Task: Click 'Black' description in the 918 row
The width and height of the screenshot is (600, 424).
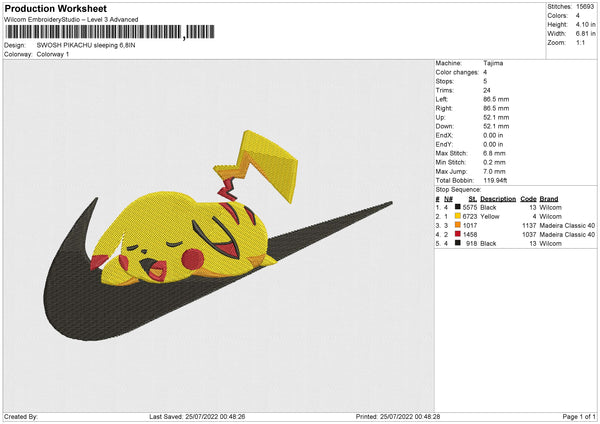Action: [488, 243]
